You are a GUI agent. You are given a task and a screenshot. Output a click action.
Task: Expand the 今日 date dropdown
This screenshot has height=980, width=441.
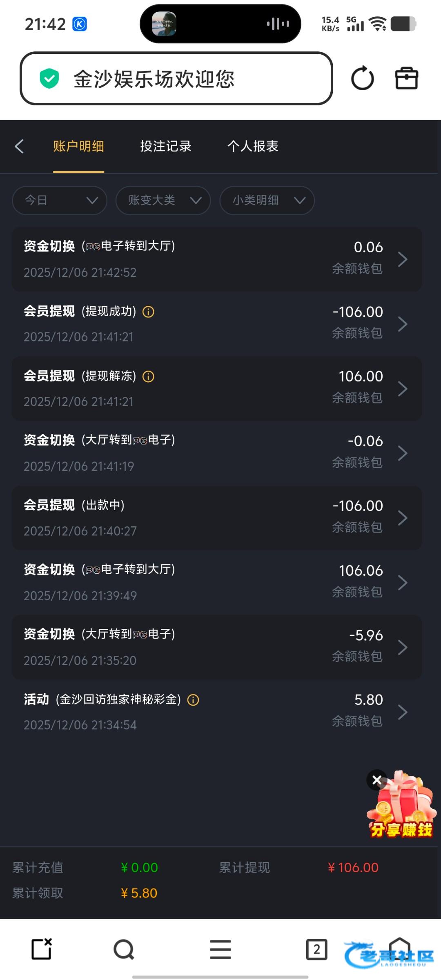(60, 200)
